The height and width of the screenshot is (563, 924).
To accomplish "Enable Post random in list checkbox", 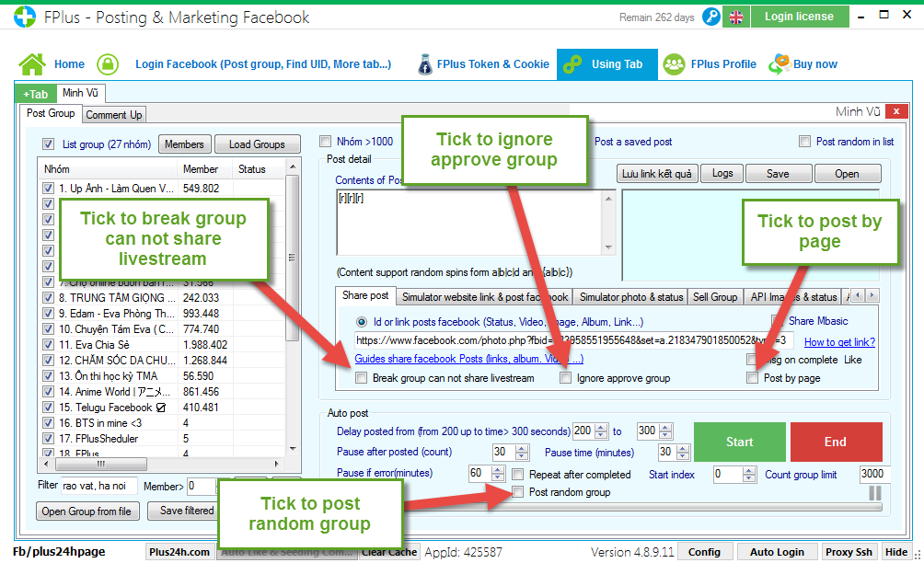I will tap(804, 142).
